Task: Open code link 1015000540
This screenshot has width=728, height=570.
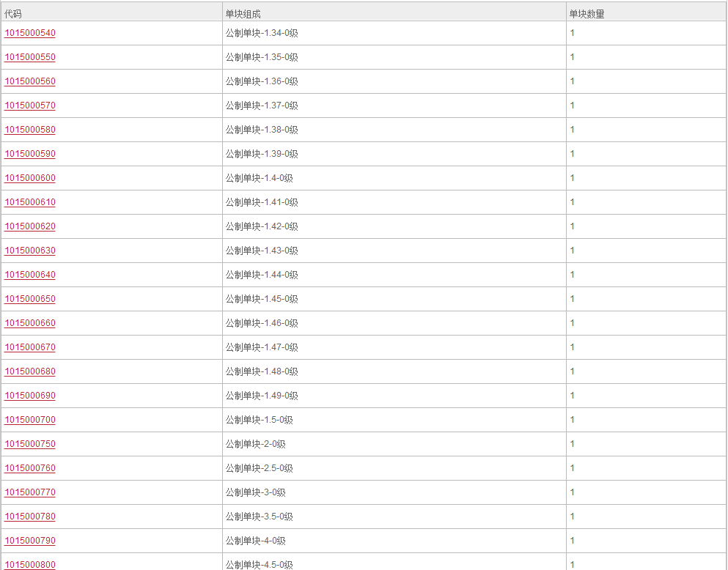Action: tap(30, 33)
